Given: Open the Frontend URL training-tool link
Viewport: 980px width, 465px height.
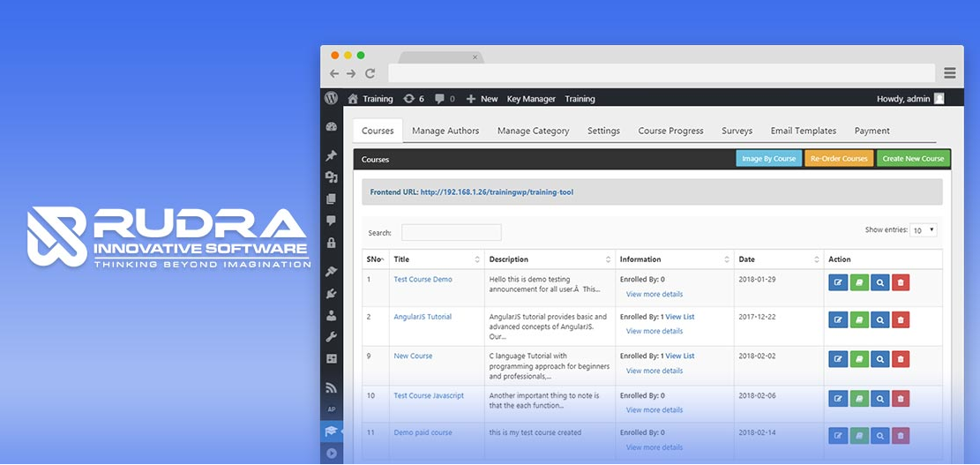Looking at the screenshot, I should point(497,192).
